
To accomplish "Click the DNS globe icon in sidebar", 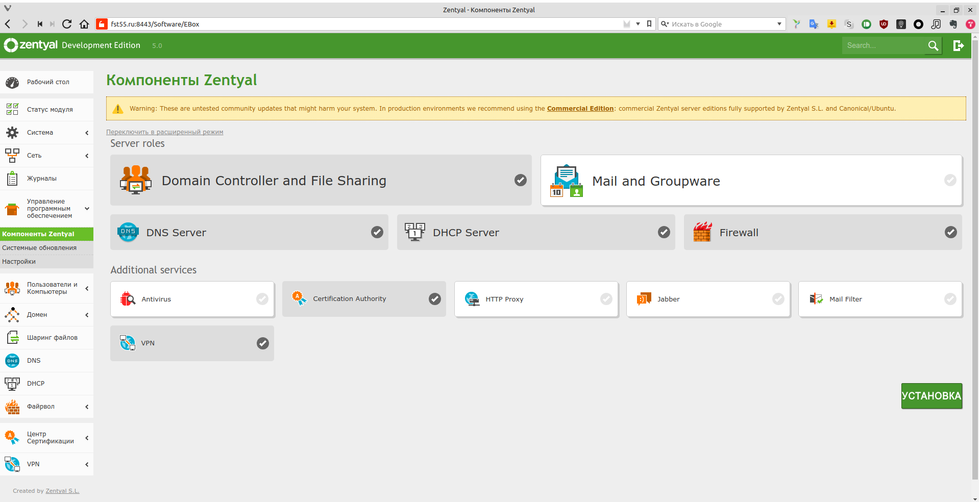I will tap(12, 361).
